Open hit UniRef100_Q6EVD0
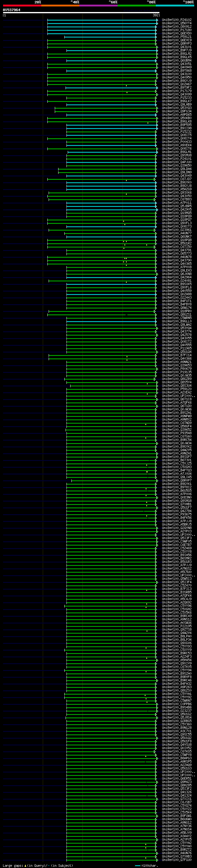 [176, 33]
